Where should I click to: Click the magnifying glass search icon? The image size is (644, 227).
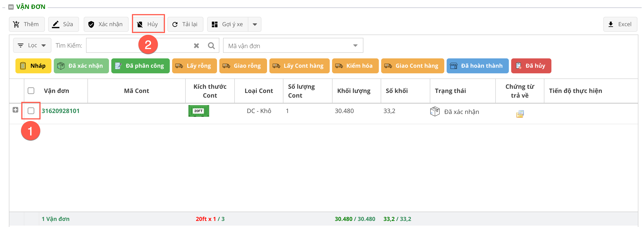[x=211, y=46]
